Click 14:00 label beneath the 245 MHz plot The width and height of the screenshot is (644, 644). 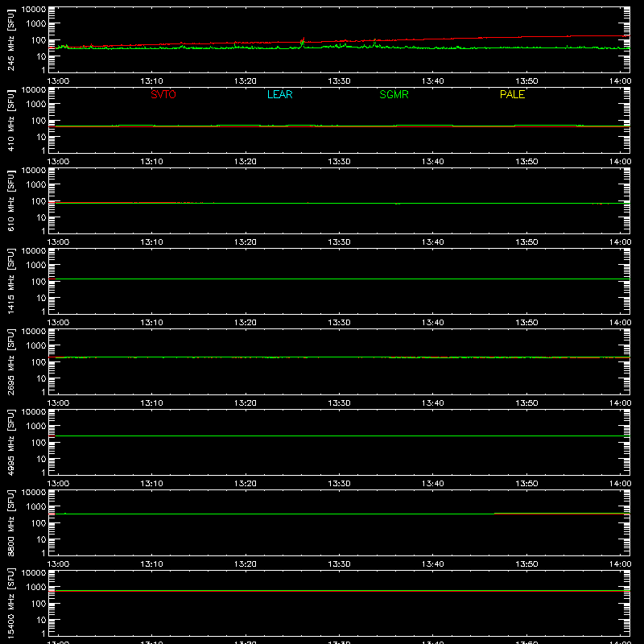point(620,81)
